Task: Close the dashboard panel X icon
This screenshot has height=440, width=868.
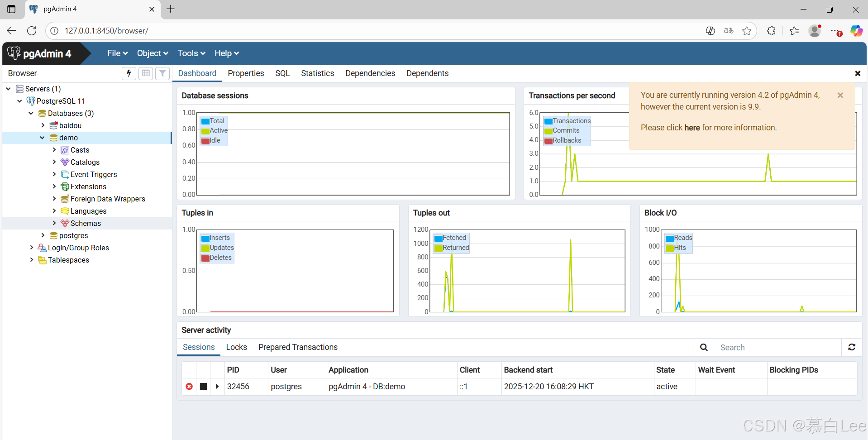Action: click(858, 73)
